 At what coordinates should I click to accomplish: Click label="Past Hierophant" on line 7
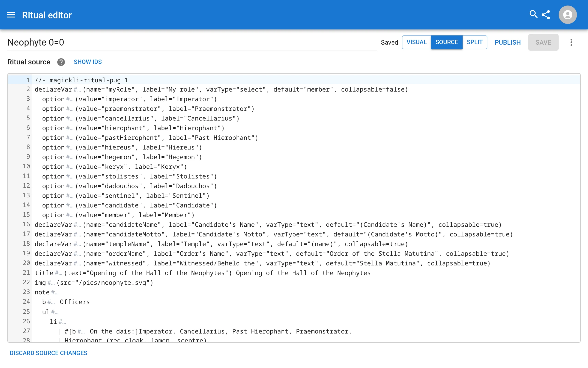point(211,138)
